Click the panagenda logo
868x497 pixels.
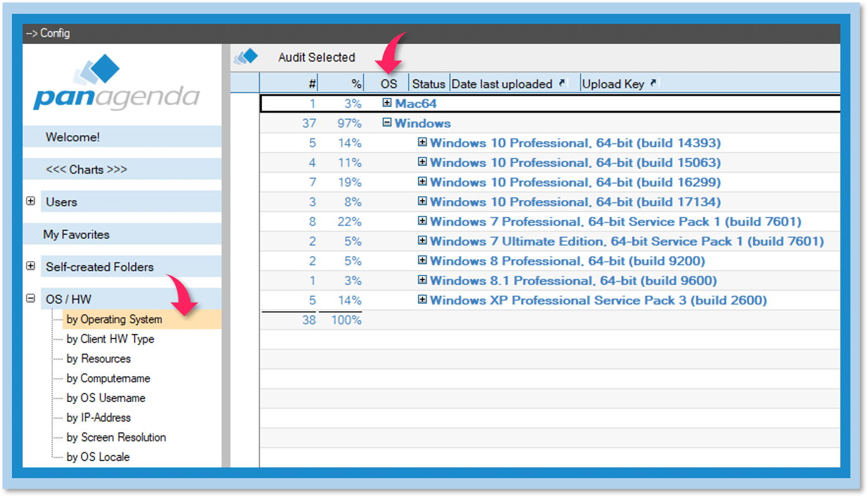coord(117,84)
